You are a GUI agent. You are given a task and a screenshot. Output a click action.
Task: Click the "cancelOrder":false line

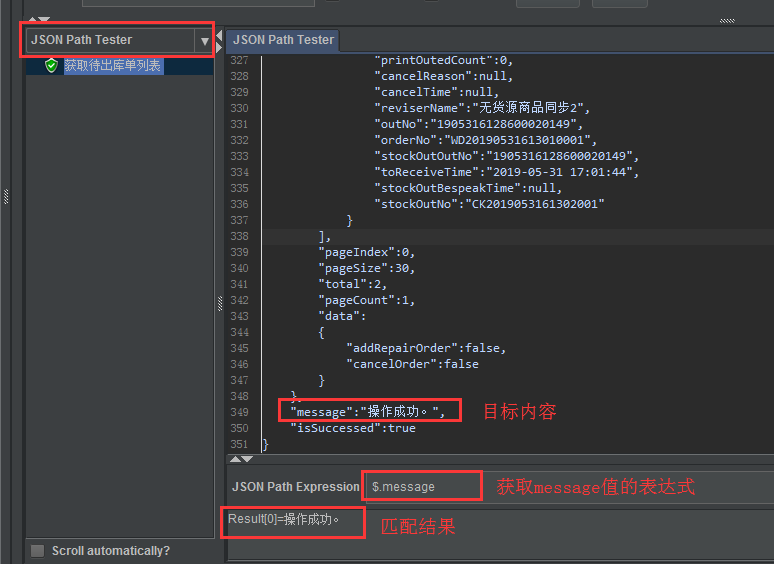point(412,364)
